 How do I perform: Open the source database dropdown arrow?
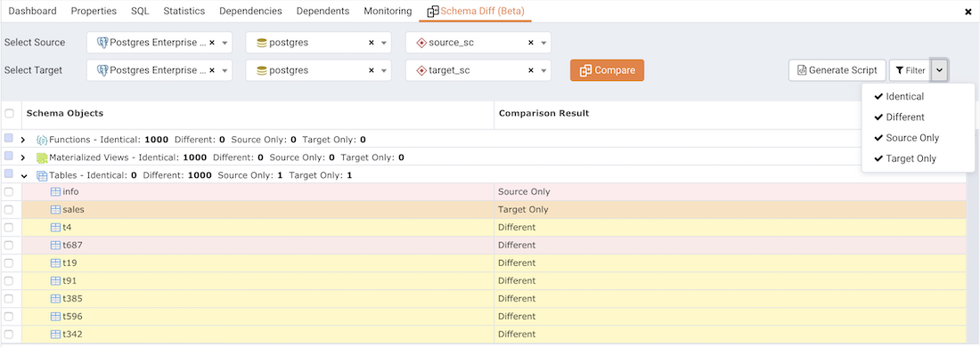tap(384, 43)
